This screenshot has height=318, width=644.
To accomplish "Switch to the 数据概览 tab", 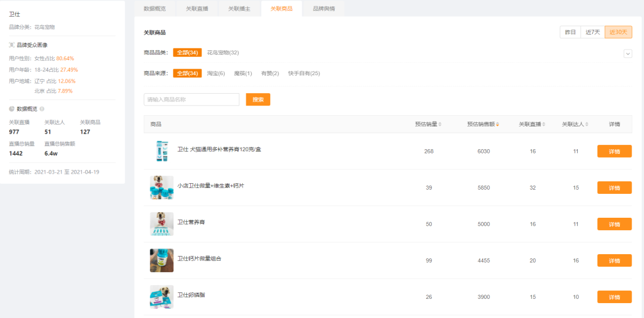I will (155, 8).
